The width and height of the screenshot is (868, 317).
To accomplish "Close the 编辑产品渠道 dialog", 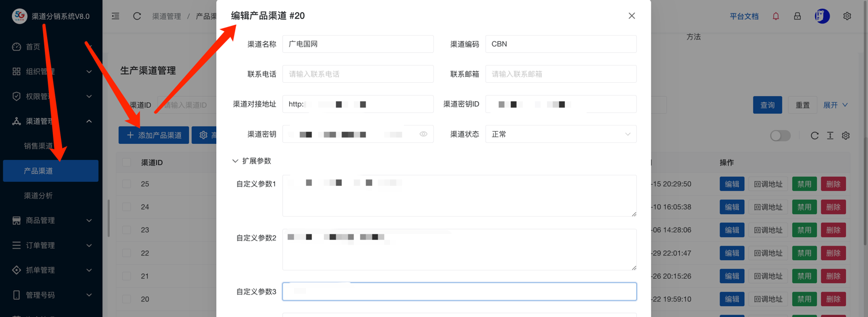I will pos(632,16).
